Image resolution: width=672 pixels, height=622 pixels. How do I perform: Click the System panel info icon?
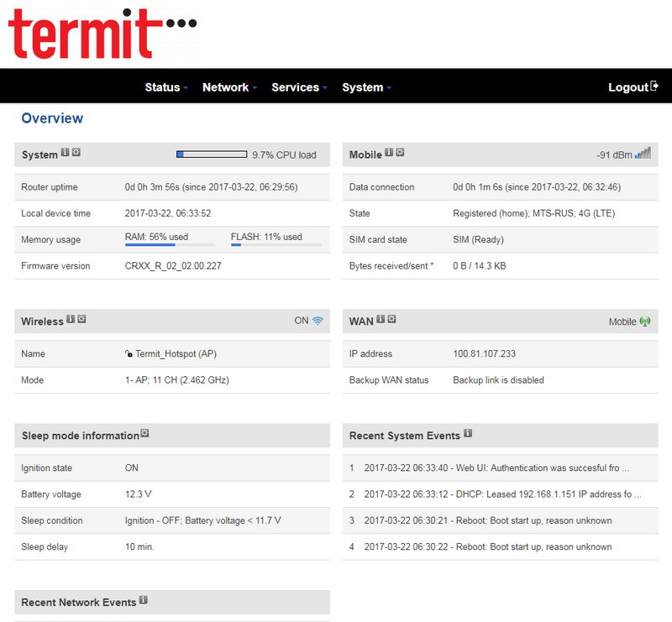(66, 153)
